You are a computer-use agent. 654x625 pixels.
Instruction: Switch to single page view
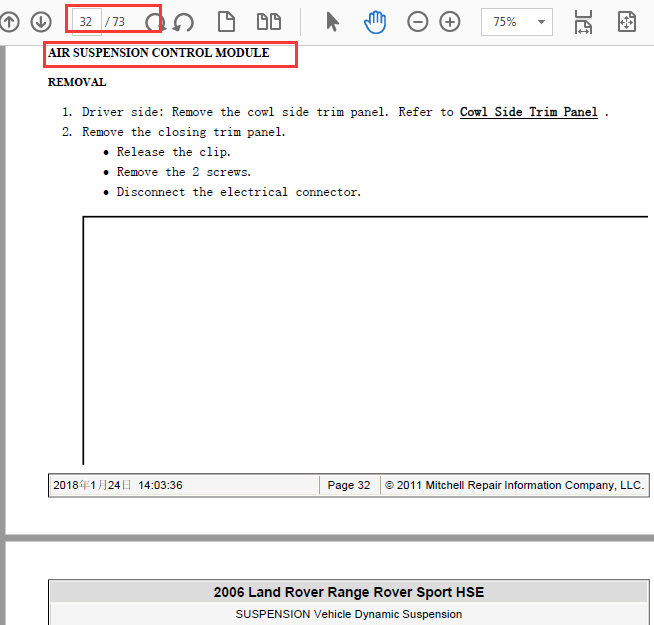(x=226, y=22)
